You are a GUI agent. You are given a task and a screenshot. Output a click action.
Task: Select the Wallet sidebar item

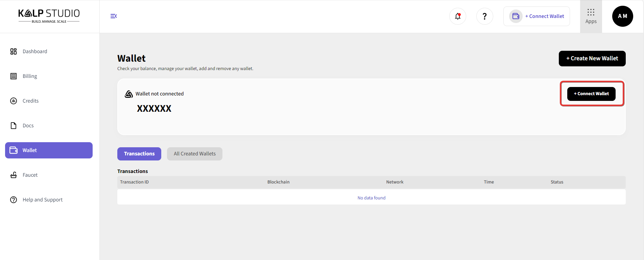coord(49,150)
